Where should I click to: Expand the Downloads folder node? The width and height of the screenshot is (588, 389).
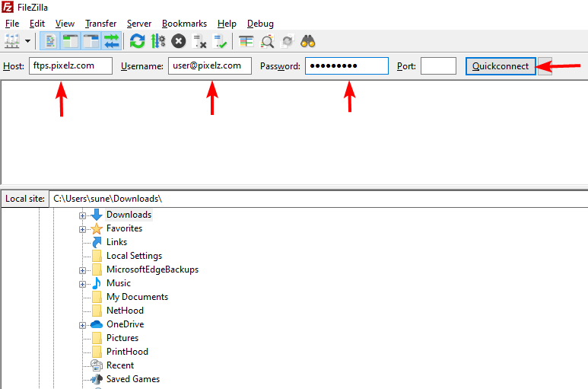coord(82,215)
